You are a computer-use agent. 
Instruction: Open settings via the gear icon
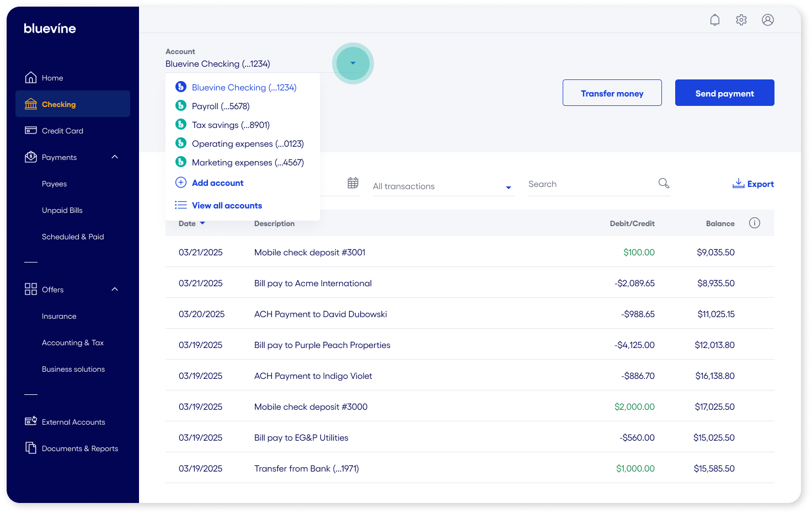point(741,20)
